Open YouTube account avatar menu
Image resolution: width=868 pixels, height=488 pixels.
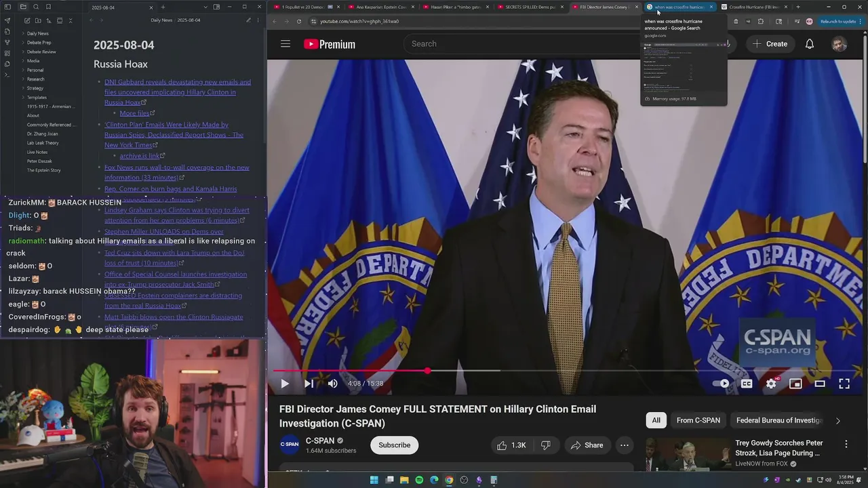[x=839, y=44]
